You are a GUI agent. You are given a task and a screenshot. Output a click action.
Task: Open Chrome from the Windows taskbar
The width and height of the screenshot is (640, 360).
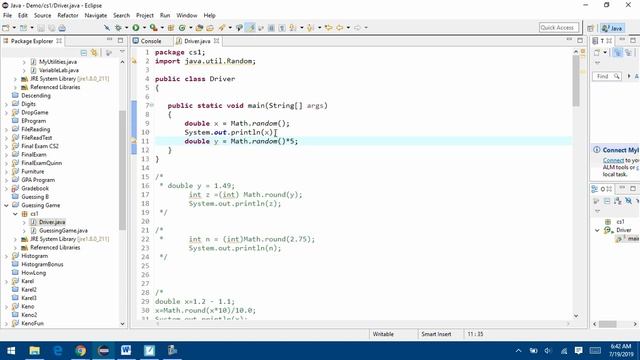(x=81, y=350)
